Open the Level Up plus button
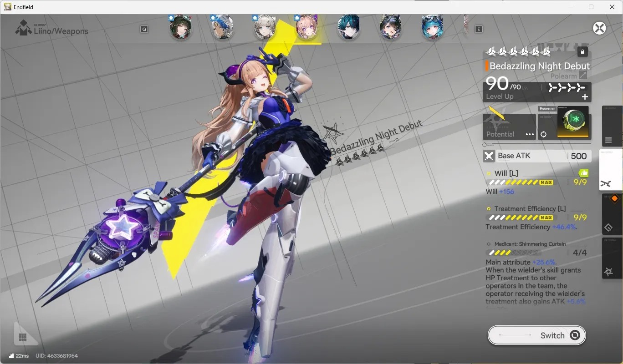The width and height of the screenshot is (623, 364). [585, 96]
